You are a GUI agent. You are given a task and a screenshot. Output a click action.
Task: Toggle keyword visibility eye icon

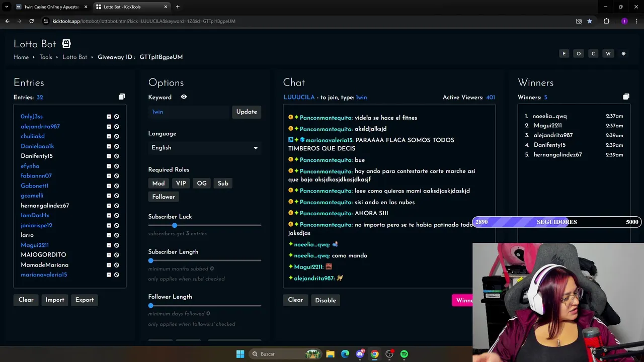[184, 97]
